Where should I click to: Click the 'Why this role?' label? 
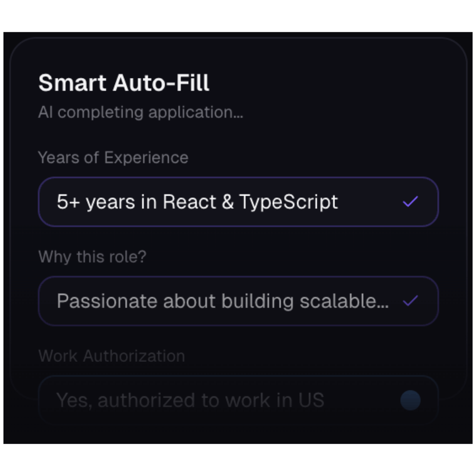92,257
